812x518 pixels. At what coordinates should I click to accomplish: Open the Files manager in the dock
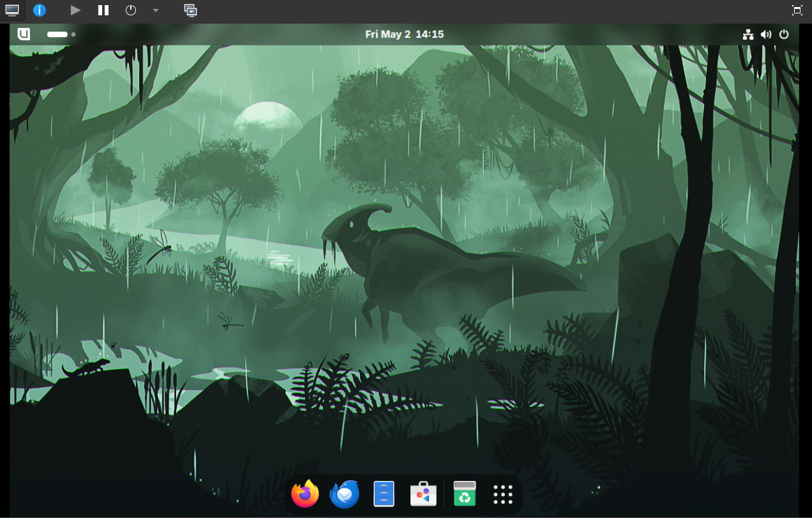(x=384, y=494)
